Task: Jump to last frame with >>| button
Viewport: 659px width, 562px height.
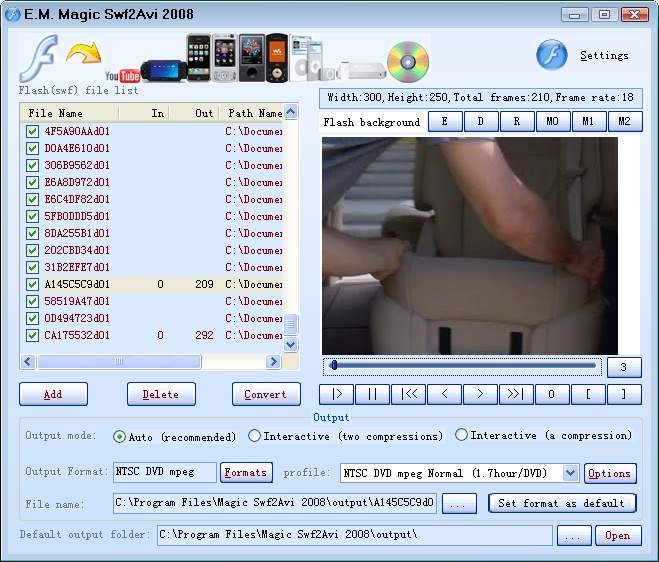Action: point(516,394)
